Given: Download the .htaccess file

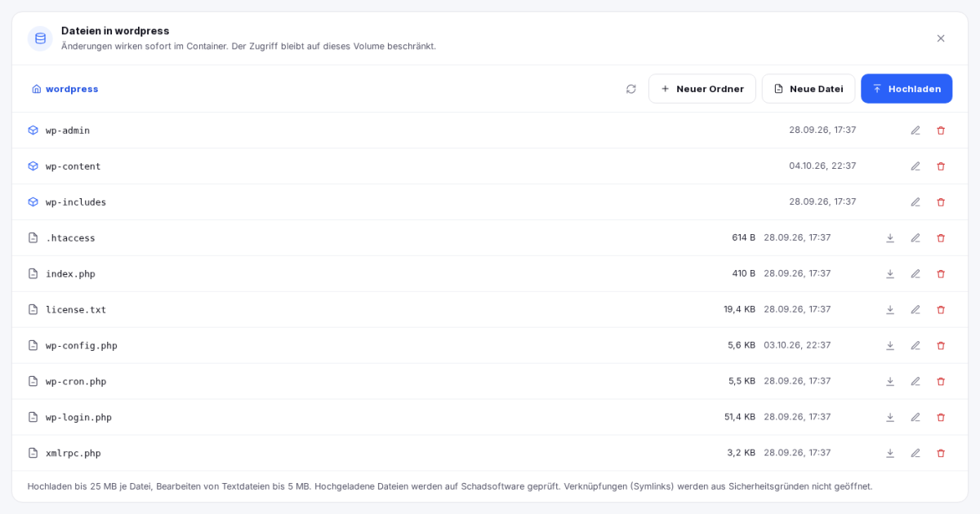Looking at the screenshot, I should coord(890,238).
